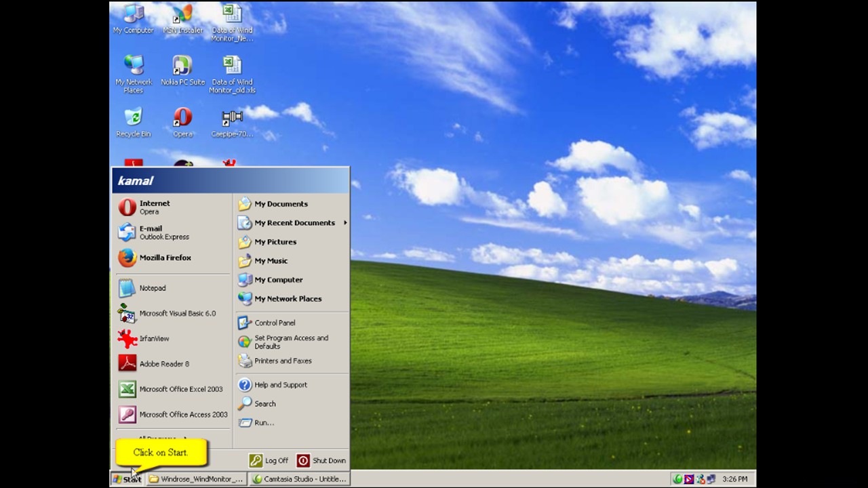868x488 pixels.
Task: Click the Shut Down button
Action: click(x=321, y=460)
